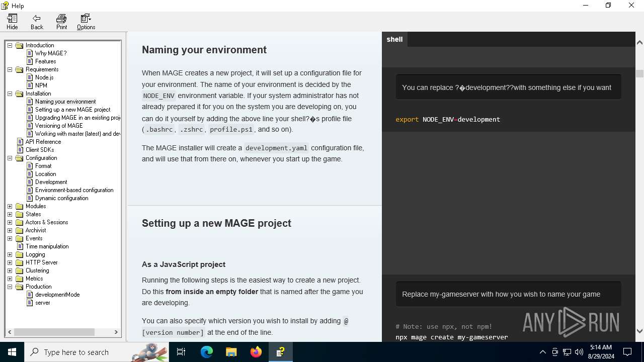Expand the Metrics tree node
Screen dimensions: 644x362
[x=10, y=279]
